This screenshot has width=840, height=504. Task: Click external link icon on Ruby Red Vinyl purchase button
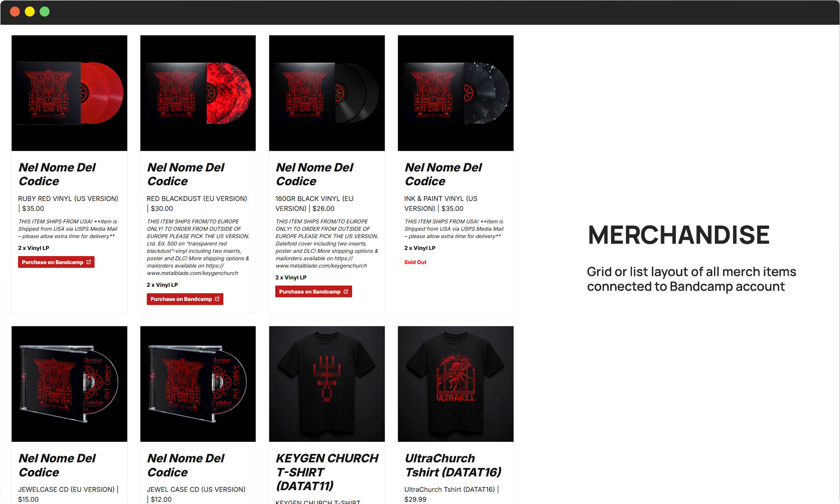pyautogui.click(x=89, y=262)
